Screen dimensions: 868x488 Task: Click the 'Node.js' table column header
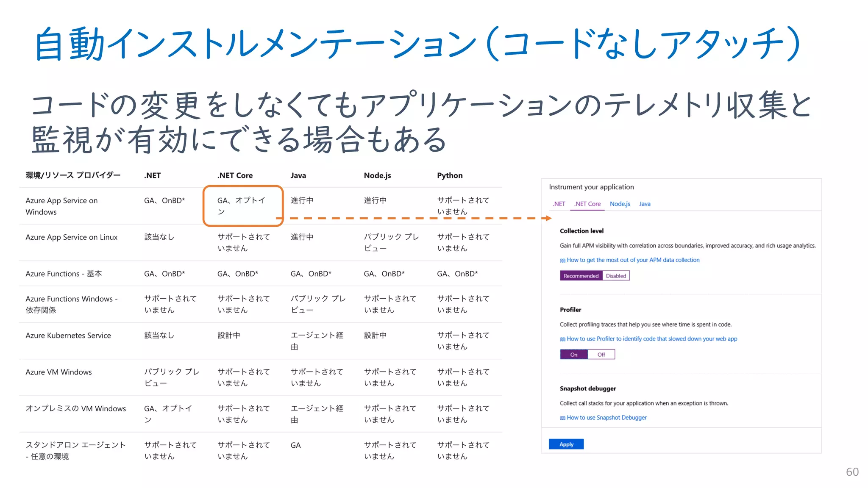[377, 175]
